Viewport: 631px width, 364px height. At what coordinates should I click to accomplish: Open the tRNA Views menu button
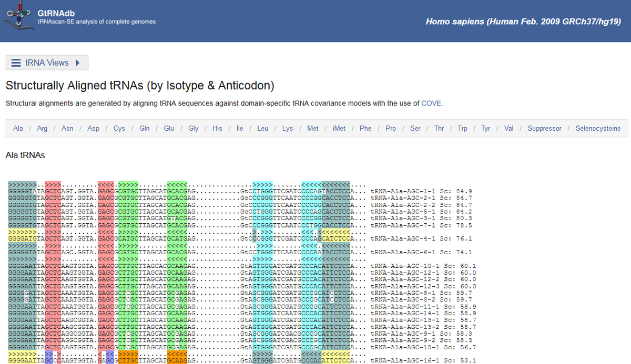(47, 63)
